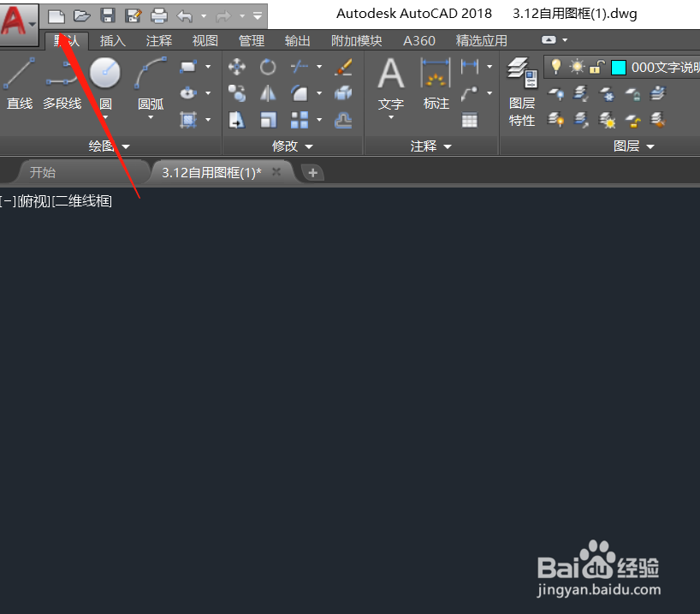
Task: Open the 附加模块 ribbon tab
Action: tap(357, 40)
